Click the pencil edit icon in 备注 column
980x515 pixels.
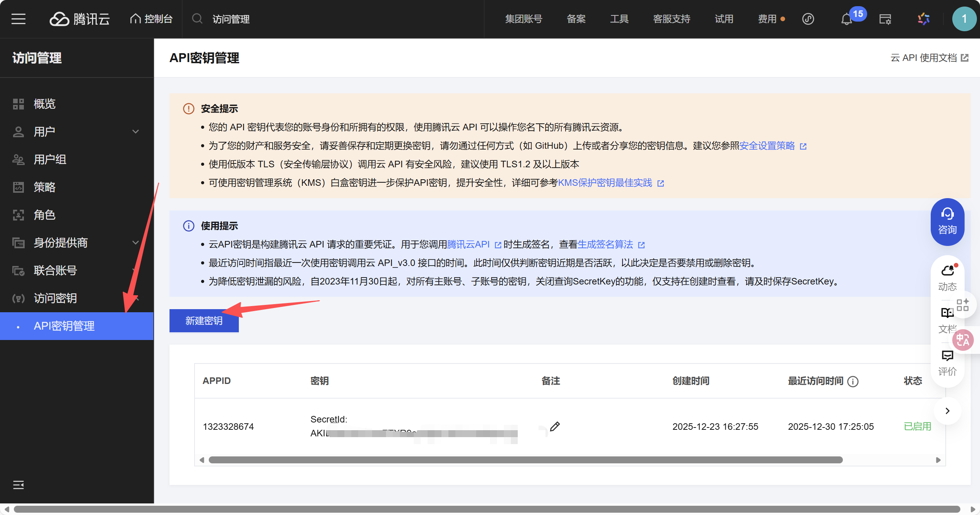(555, 426)
